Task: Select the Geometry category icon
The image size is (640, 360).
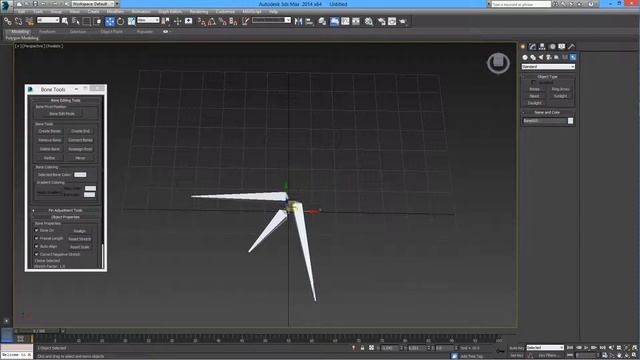Action: click(x=525, y=57)
